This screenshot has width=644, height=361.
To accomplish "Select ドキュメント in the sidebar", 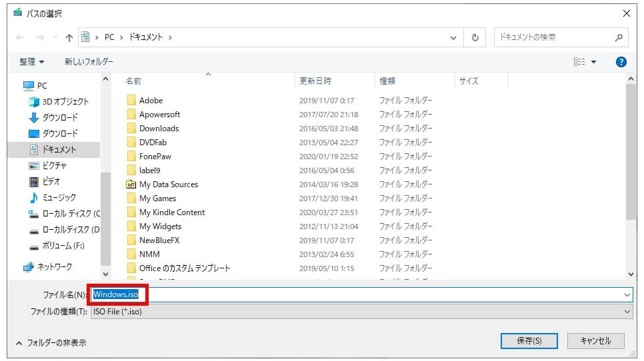I will [x=53, y=149].
